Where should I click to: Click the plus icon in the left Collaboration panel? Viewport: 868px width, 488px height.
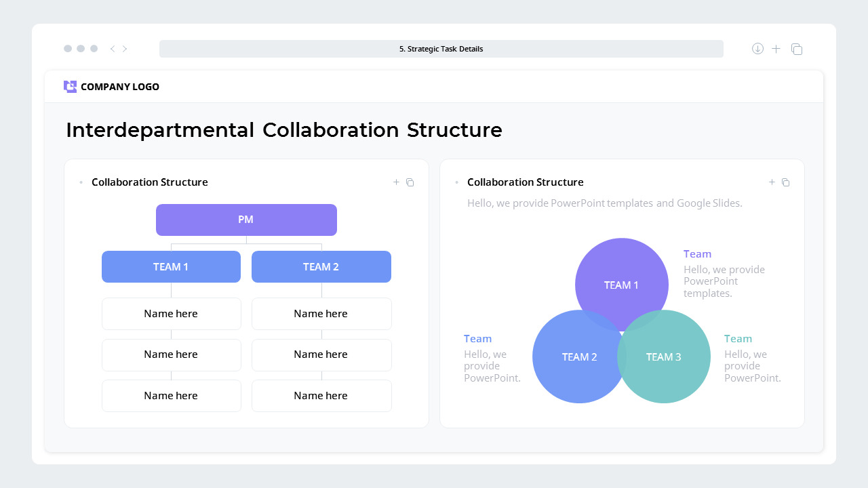397,182
